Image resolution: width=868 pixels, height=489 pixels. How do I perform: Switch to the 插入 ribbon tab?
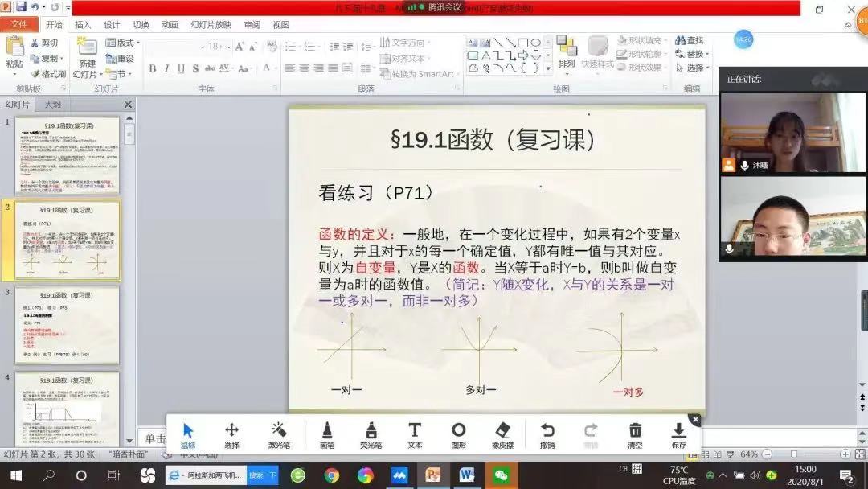[83, 25]
